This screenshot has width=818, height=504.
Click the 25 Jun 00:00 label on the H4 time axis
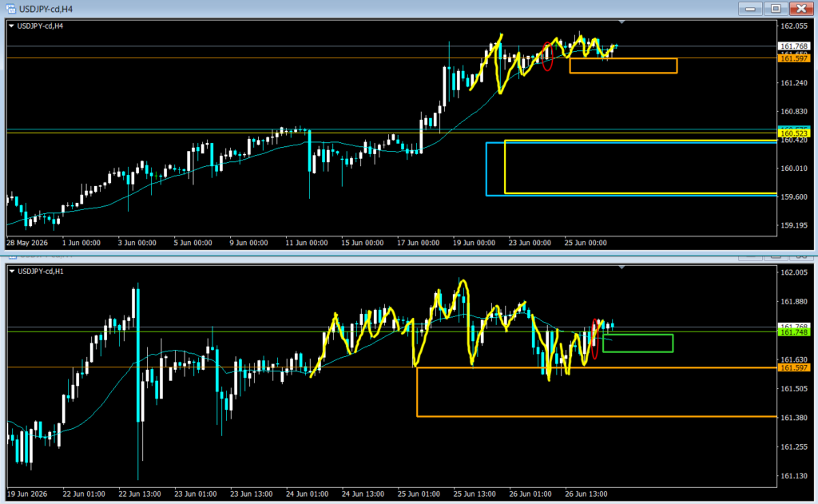pyautogui.click(x=586, y=243)
